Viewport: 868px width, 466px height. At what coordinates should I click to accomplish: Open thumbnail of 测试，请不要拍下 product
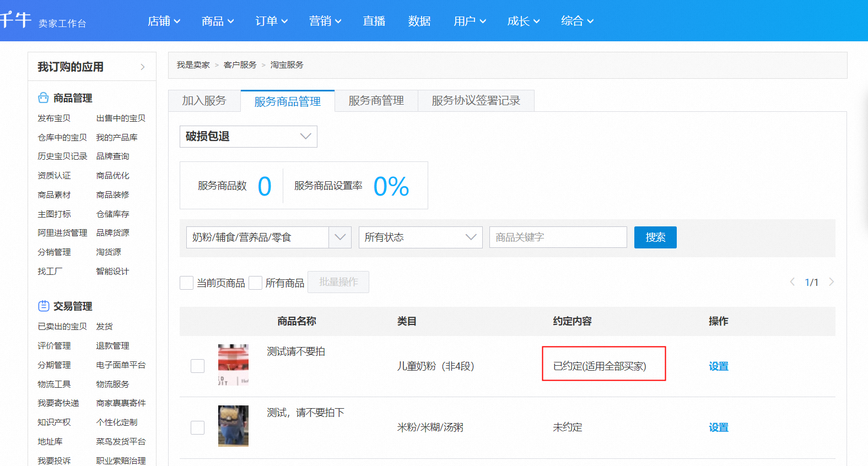point(233,426)
